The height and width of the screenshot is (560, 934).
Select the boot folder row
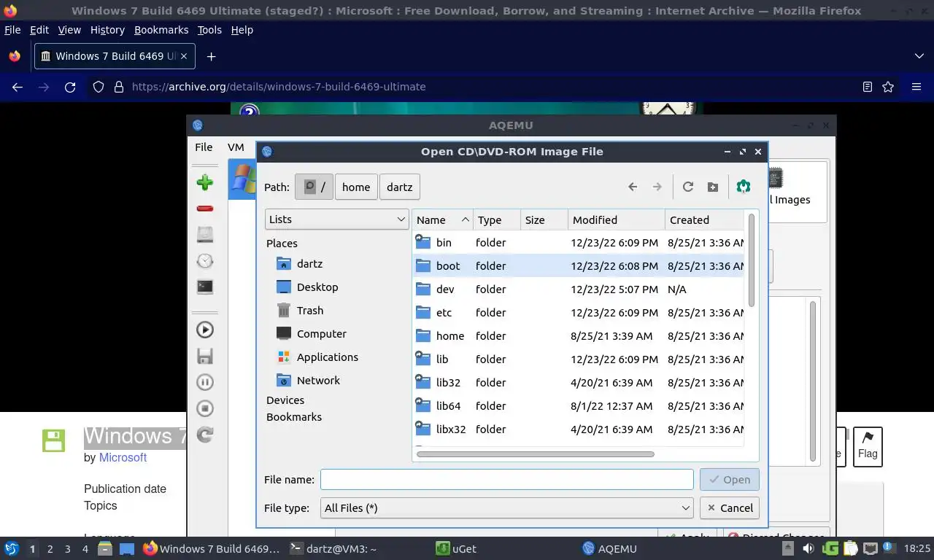[x=578, y=265]
